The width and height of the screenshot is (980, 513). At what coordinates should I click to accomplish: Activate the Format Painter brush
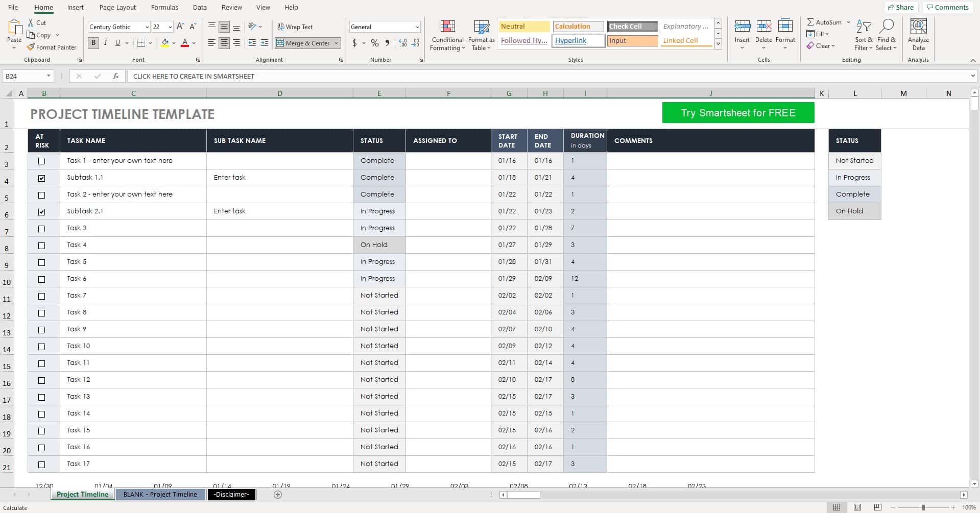coord(31,47)
